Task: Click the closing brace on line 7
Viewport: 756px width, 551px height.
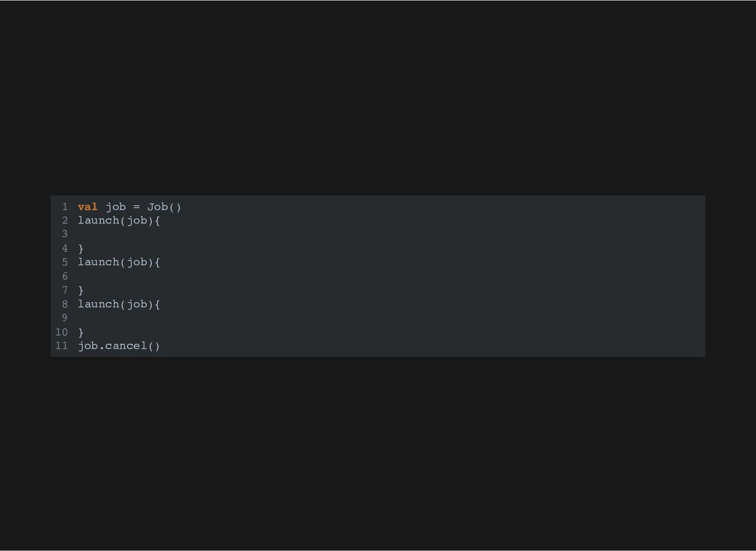Action: coord(81,290)
